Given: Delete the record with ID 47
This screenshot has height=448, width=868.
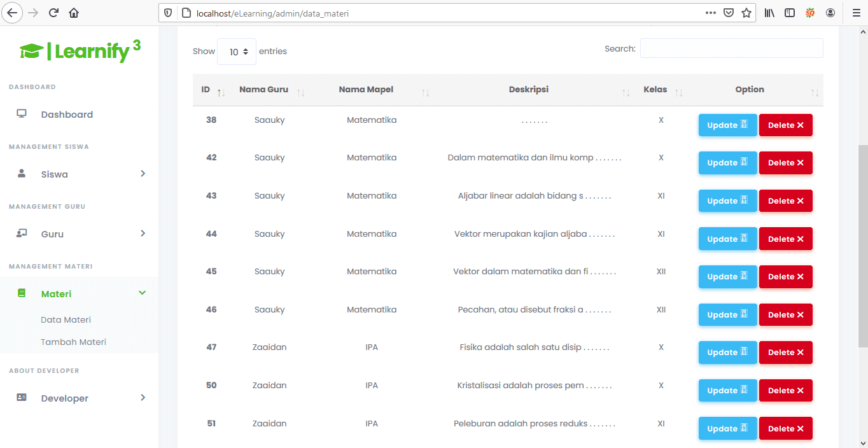Looking at the screenshot, I should (x=785, y=352).
